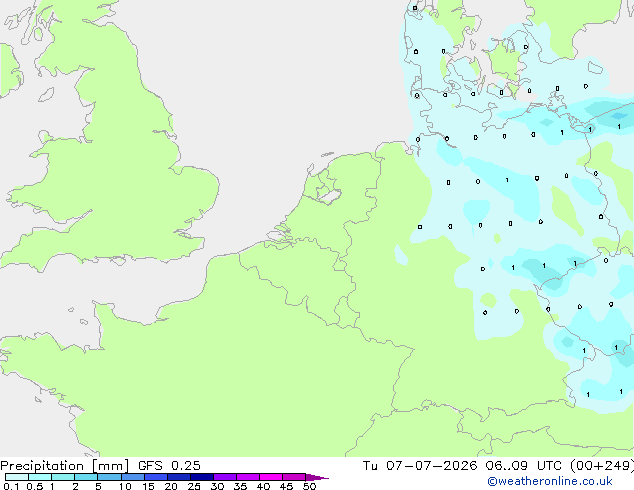This screenshot has height=490, width=634.
Task: Choose the 40–45 mm magenta swatch
Action: (x=271, y=477)
